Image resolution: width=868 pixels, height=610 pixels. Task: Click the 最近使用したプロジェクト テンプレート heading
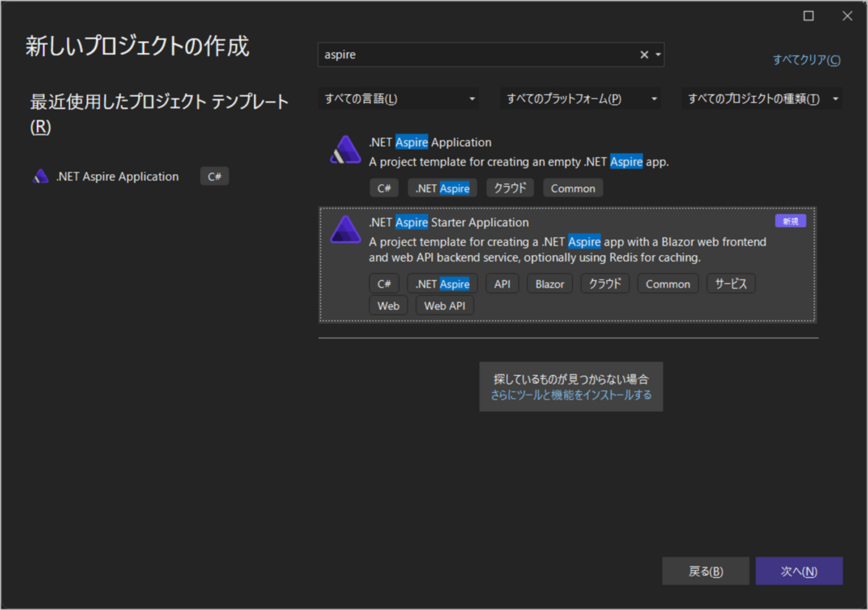pos(159,113)
